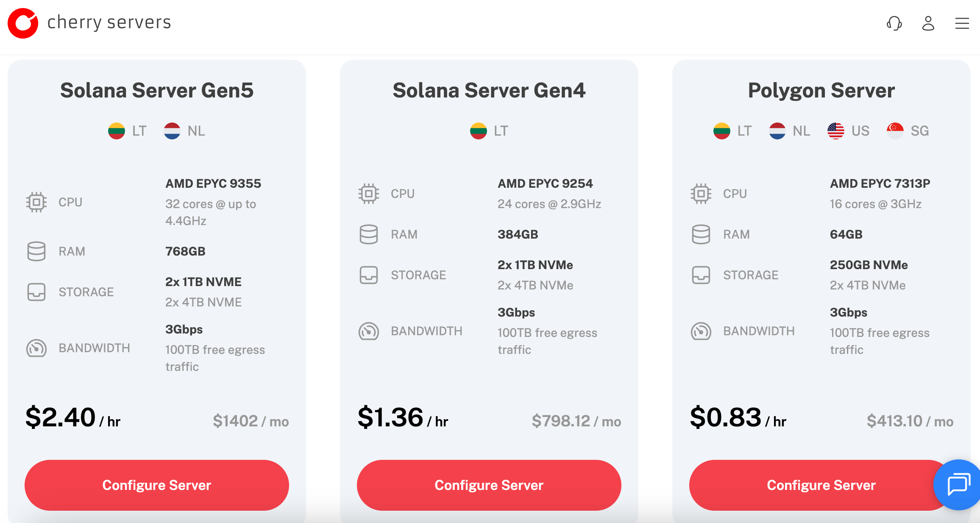Click the Singapore flag on Polygon Server

(x=895, y=131)
